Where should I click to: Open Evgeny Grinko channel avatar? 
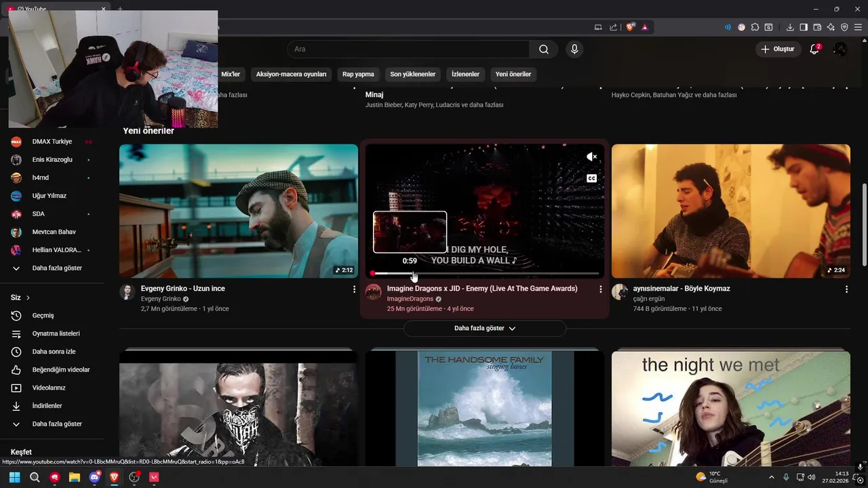pyautogui.click(x=127, y=292)
